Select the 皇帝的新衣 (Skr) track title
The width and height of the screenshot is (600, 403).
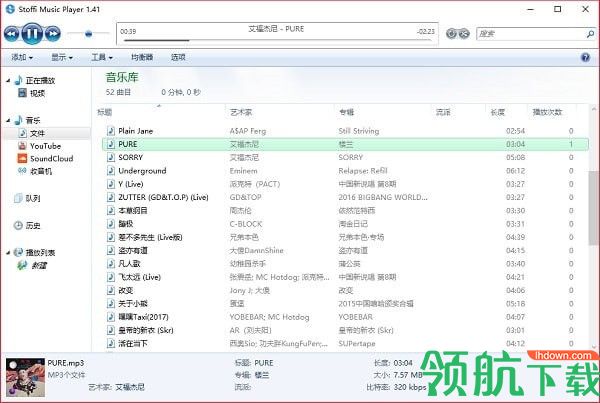click(x=146, y=330)
